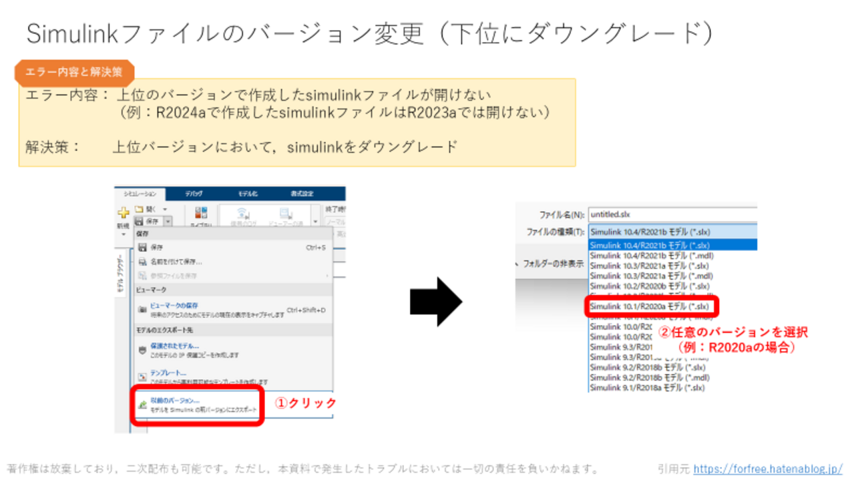Choose ビューマークの保存 menu entry
Image resolution: width=868 pixels, height=488 pixels.
click(x=232, y=309)
